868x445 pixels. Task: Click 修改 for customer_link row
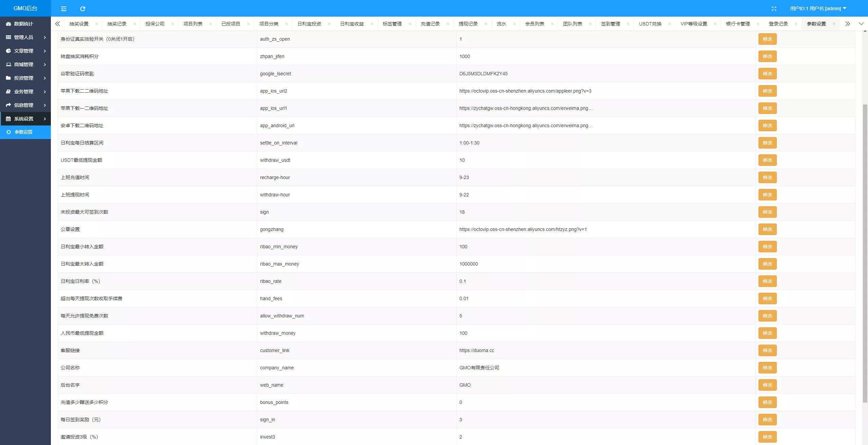coord(767,350)
